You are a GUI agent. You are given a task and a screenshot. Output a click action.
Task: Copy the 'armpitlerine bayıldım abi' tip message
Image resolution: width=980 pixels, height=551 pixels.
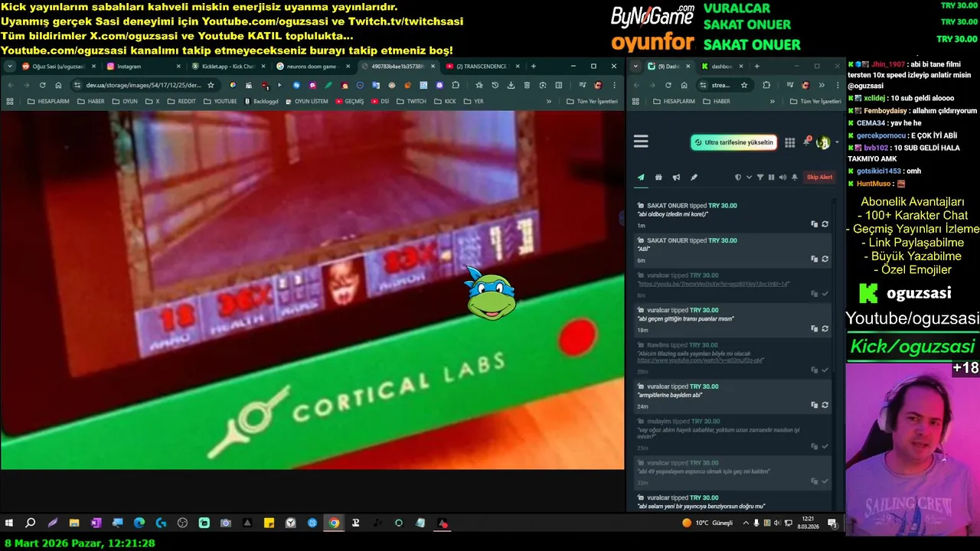click(815, 405)
